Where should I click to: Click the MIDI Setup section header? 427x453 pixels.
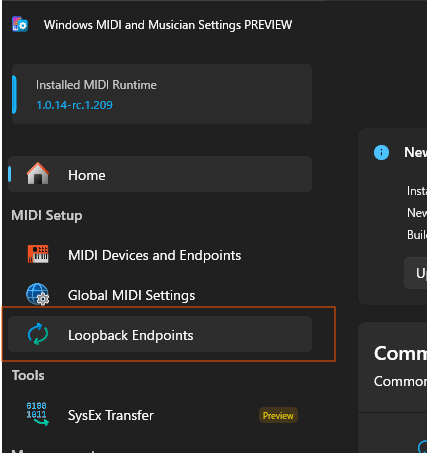47,216
